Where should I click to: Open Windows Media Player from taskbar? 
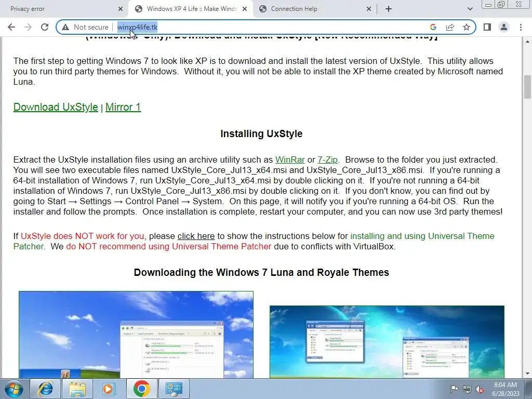(x=108, y=389)
